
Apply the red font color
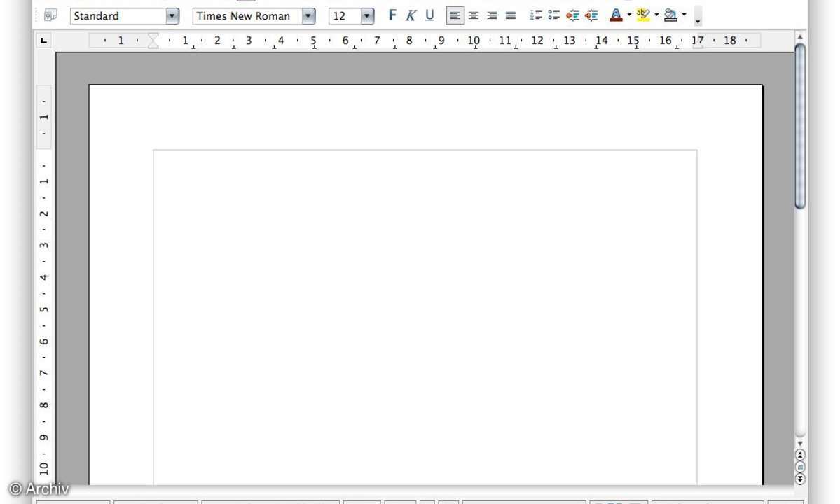616,15
